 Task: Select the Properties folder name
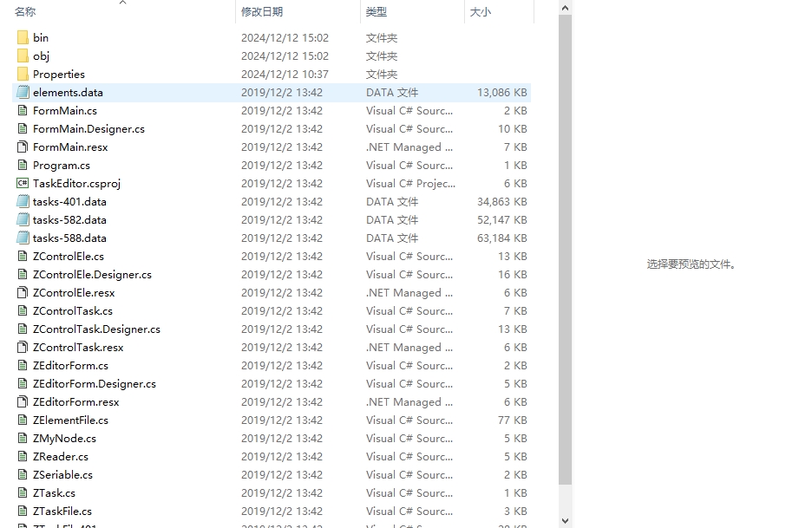point(58,74)
